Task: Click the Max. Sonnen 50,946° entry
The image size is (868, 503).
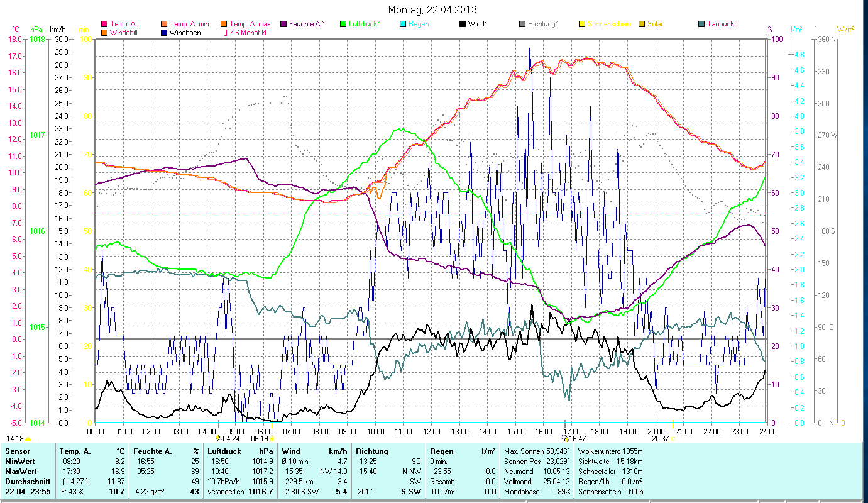Action: (x=537, y=451)
